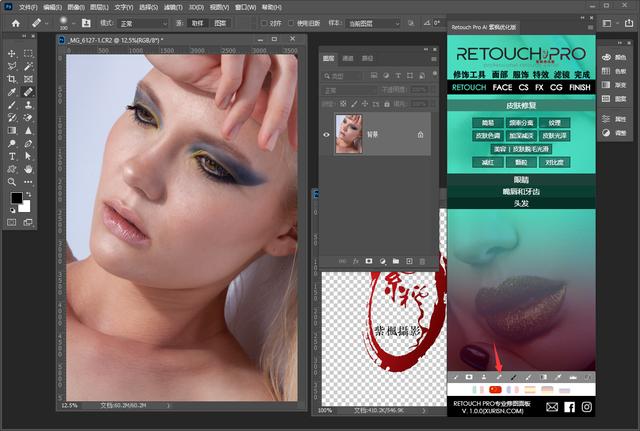This screenshot has width=640, height=431.
Task: Open the Edit Toolbar three-dots menu
Action: pos(28,182)
